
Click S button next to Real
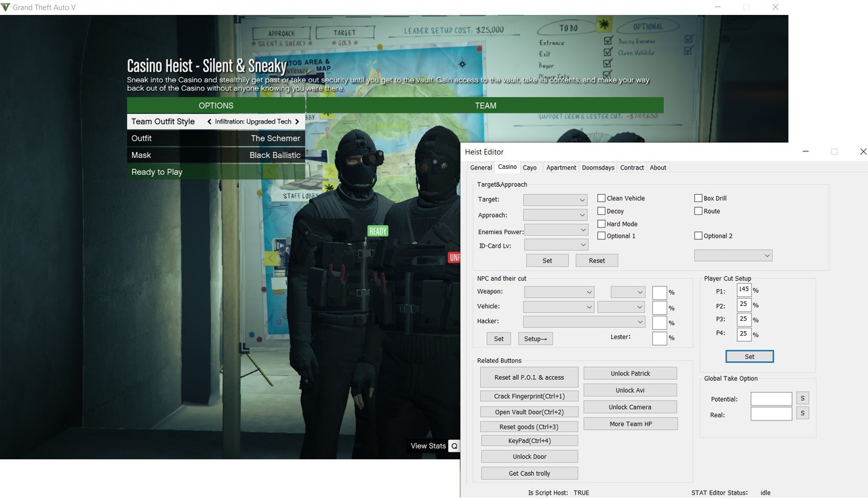[802, 413]
